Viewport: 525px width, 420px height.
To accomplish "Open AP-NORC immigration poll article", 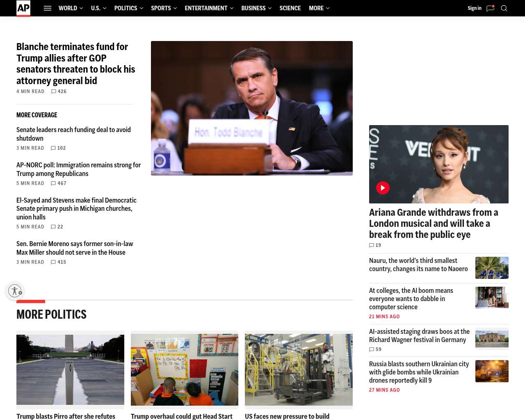I will point(79,169).
